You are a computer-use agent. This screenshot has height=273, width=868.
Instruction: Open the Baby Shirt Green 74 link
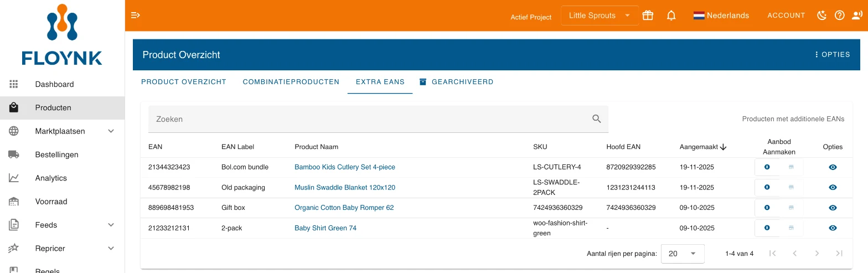point(325,228)
